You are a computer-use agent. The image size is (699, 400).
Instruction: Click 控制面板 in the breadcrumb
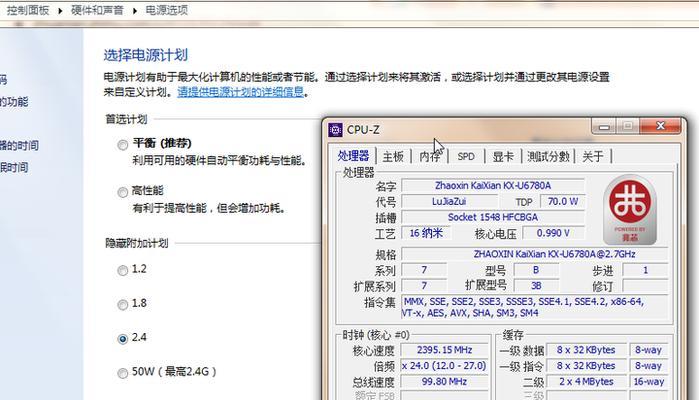coord(28,10)
